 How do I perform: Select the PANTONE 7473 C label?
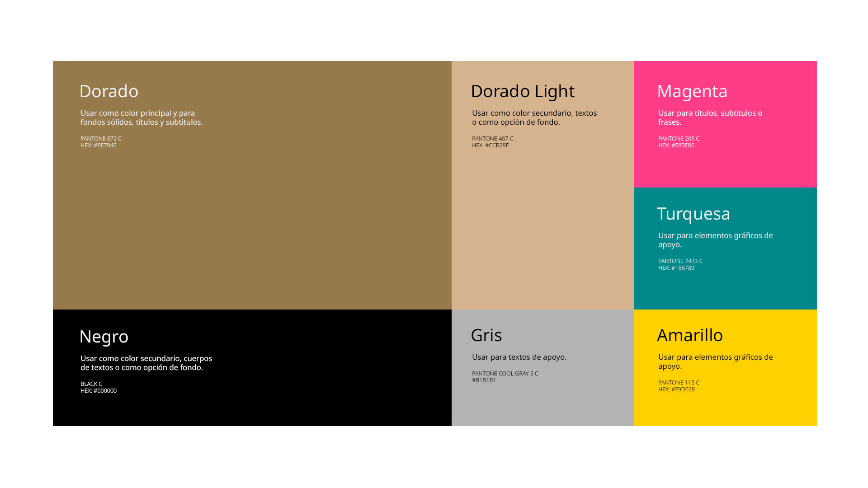tap(680, 261)
